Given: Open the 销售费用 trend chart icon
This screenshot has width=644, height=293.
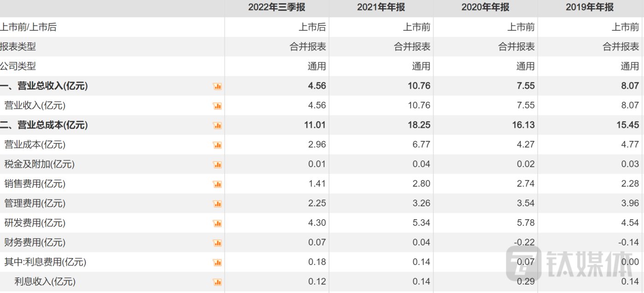Looking at the screenshot, I should [x=217, y=184].
